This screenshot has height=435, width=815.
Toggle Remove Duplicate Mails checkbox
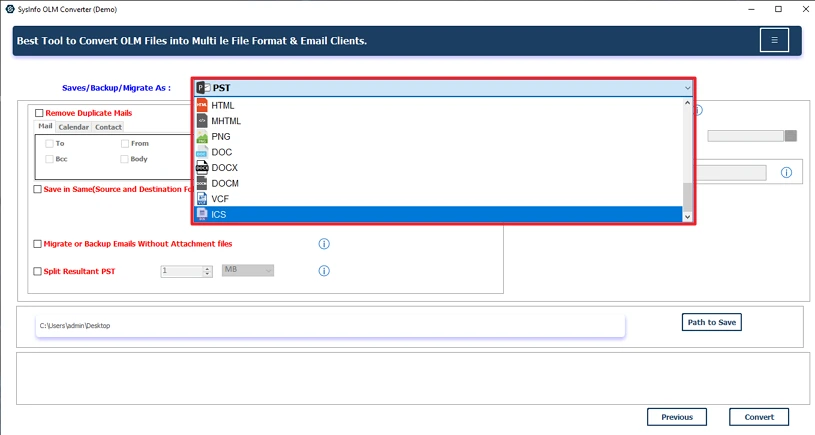tap(39, 113)
